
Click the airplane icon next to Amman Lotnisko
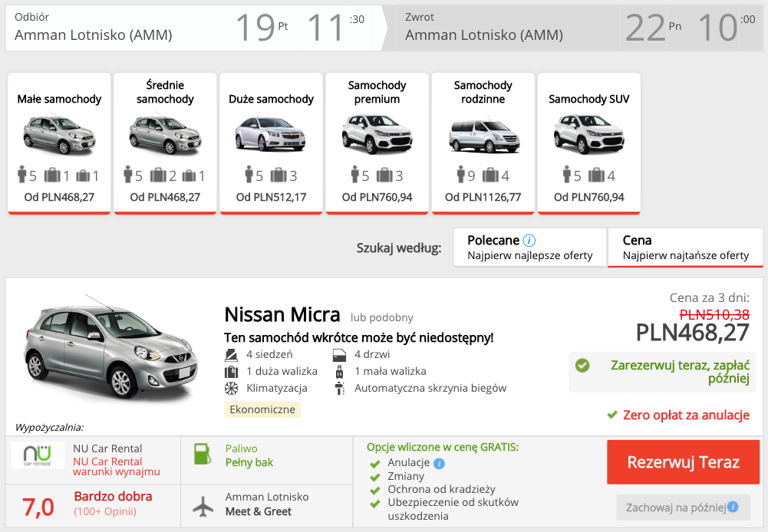[x=203, y=506]
